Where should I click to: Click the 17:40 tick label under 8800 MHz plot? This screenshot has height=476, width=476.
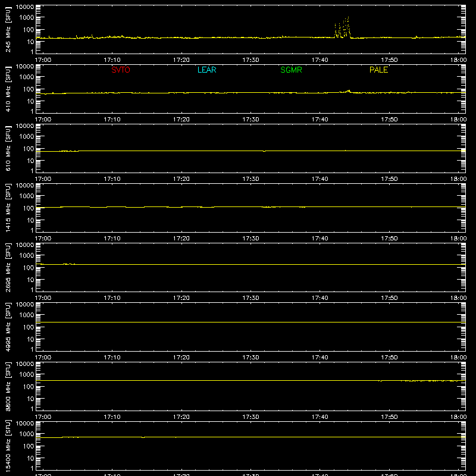320,417
